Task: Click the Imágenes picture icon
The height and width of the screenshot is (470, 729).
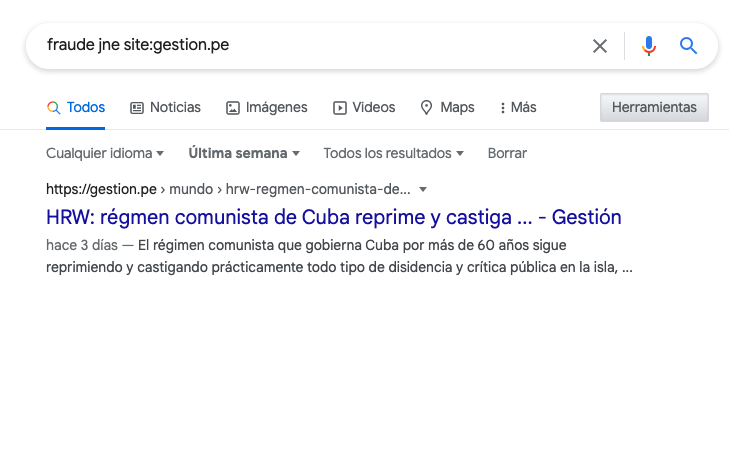Action: click(232, 108)
